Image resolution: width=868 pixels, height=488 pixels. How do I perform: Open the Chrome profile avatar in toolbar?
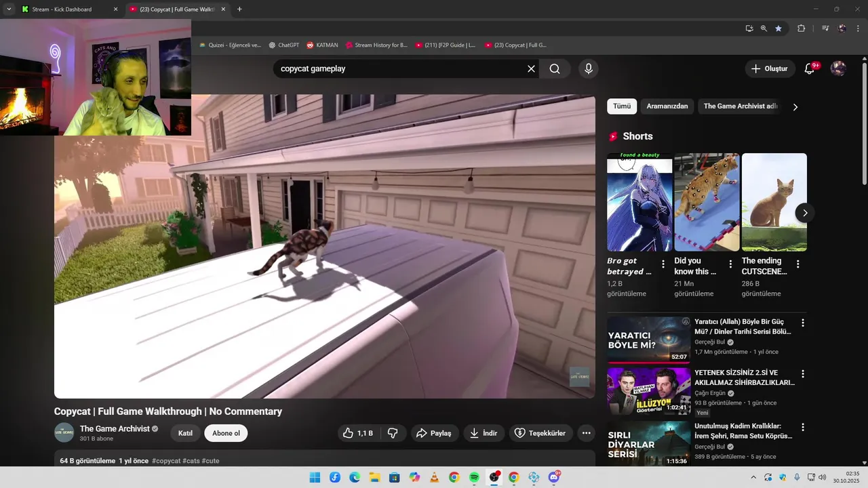point(842,28)
